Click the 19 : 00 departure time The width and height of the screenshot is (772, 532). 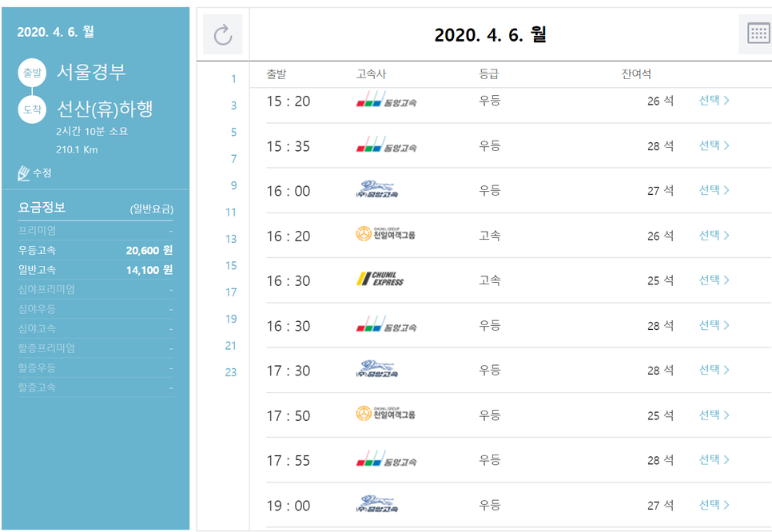coord(289,506)
